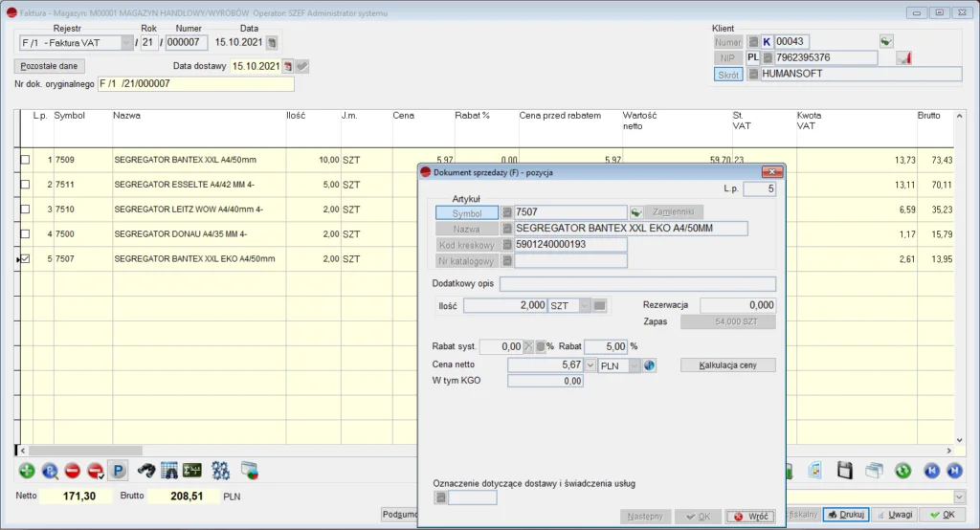Check the box for row 1 SEGREGATOR BANTEX XXL
Viewport: 980px width, 530px height.
pos(25,160)
